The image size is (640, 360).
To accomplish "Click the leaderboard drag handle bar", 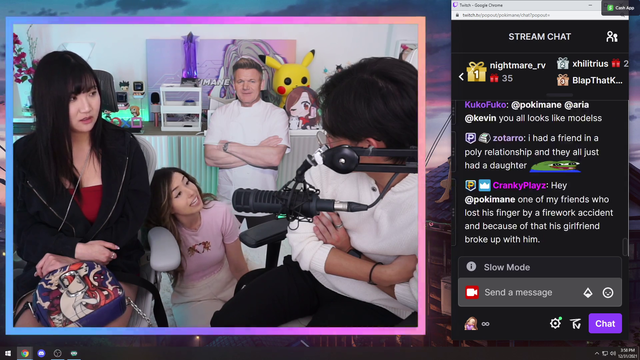I will (x=560, y=95).
